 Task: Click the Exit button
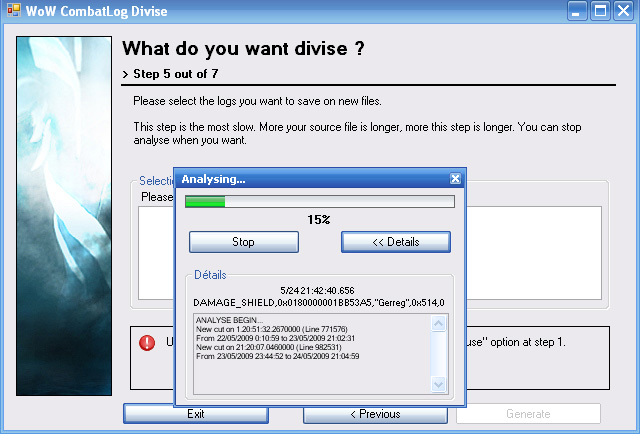coord(196,414)
